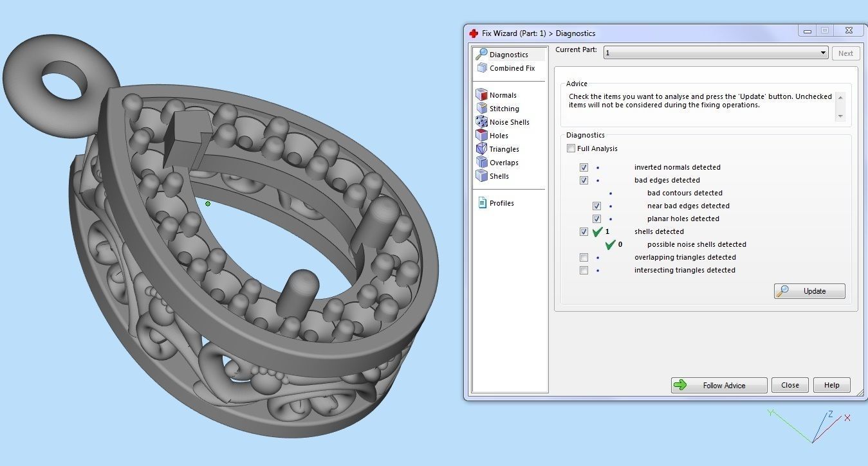Screen dimensions: 868x466
Task: Click the Follow Advice button
Action: click(x=719, y=386)
